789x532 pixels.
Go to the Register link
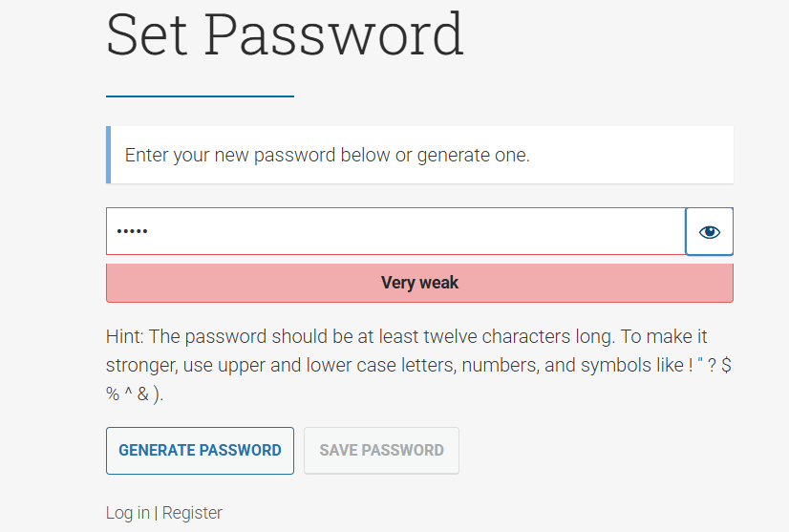point(192,513)
